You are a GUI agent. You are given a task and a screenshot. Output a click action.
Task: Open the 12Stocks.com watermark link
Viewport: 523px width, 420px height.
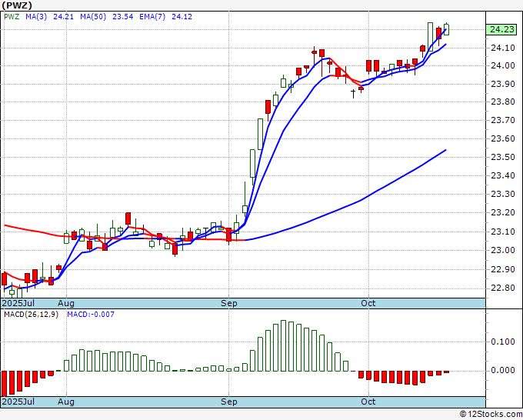(x=488, y=414)
